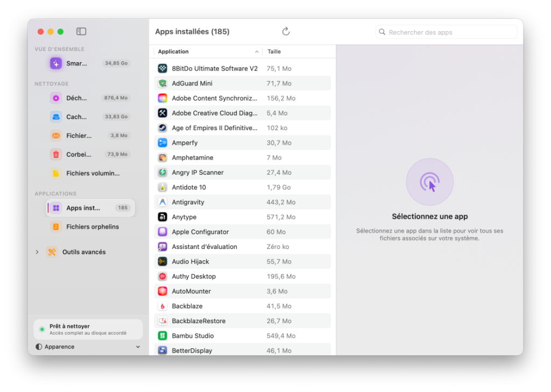This screenshot has height=392, width=551.
Task: Toggle the sidebar panel icon
Action: [81, 32]
